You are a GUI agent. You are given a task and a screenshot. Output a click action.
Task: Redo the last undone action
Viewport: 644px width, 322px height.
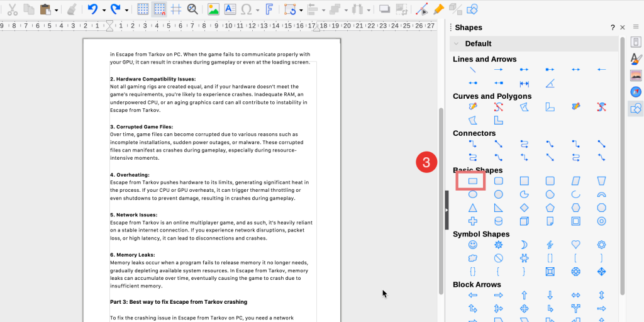click(116, 9)
